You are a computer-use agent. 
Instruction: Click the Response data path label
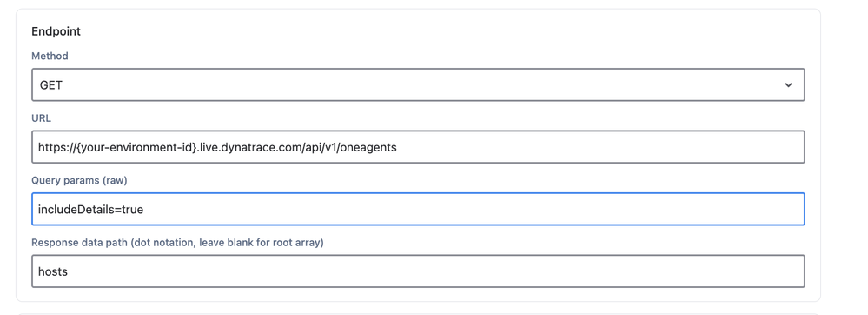(x=177, y=243)
